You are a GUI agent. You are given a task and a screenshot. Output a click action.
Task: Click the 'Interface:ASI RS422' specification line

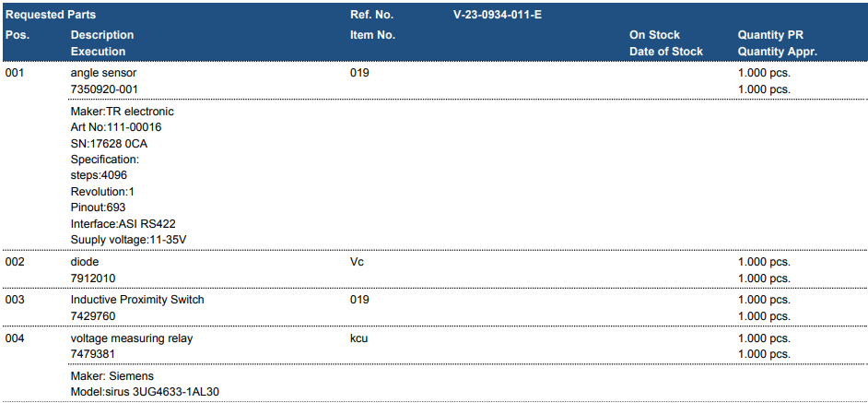pos(124,223)
